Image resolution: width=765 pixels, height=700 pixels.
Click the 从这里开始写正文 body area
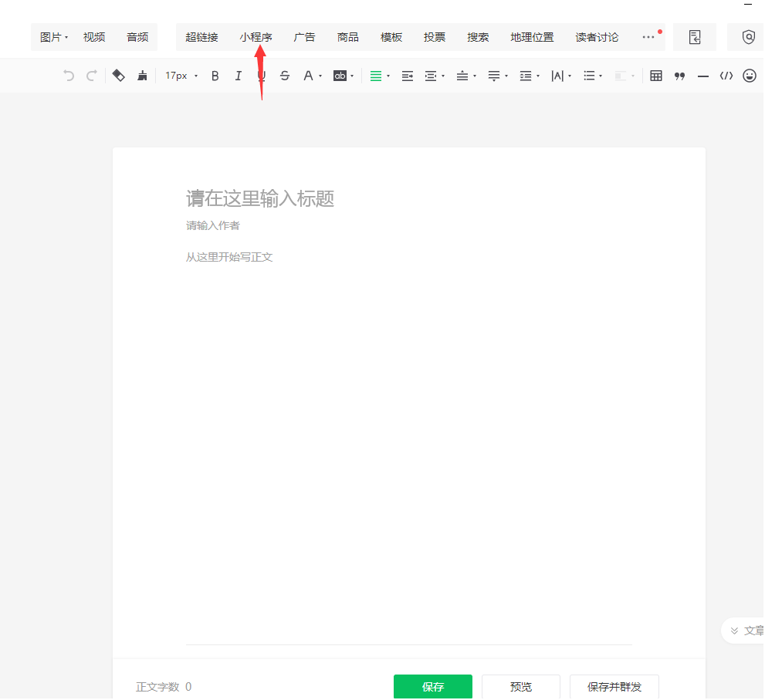point(228,257)
